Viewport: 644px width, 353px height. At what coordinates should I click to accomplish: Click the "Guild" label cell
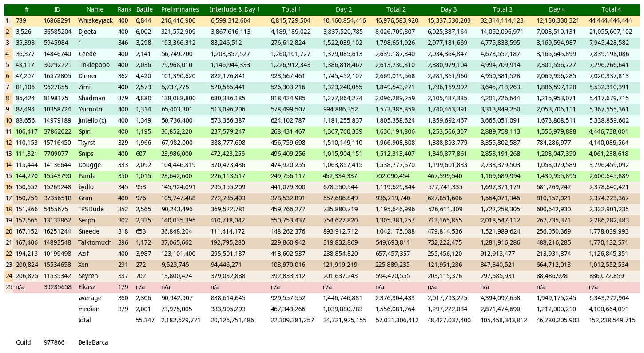pos(24,342)
